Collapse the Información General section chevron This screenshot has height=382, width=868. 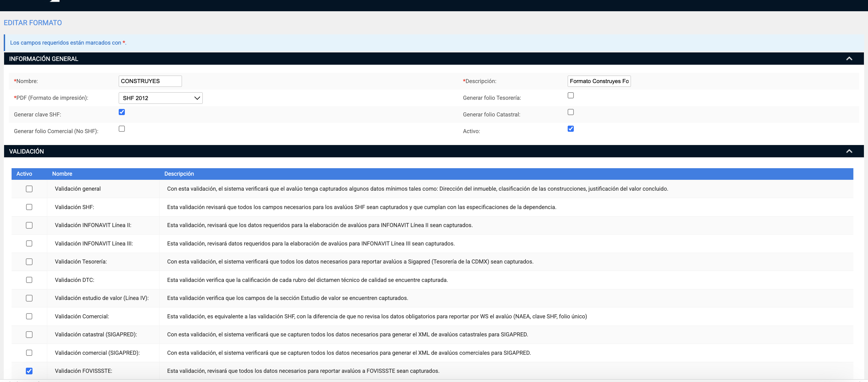849,59
